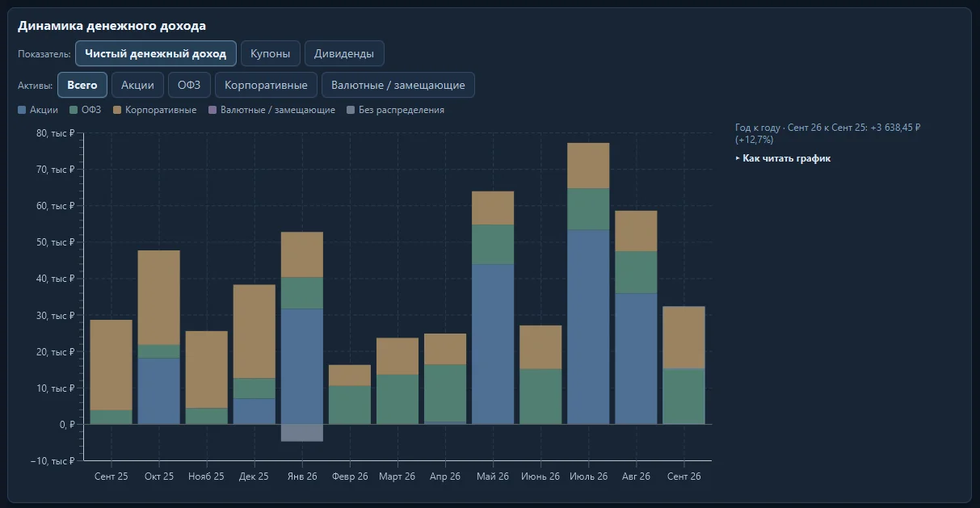Select Чистый денежный доход indicator

coord(156,53)
